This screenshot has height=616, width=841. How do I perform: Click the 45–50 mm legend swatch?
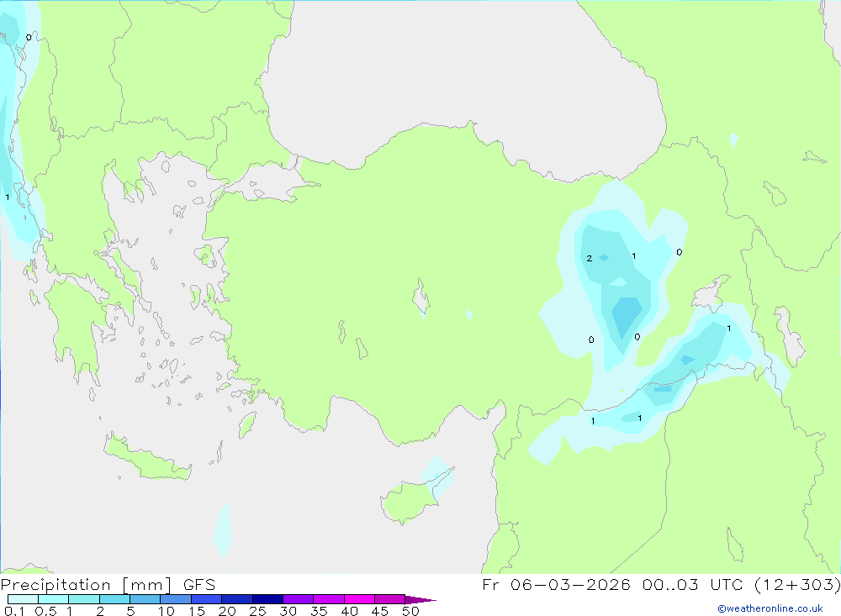pyautogui.click(x=390, y=599)
